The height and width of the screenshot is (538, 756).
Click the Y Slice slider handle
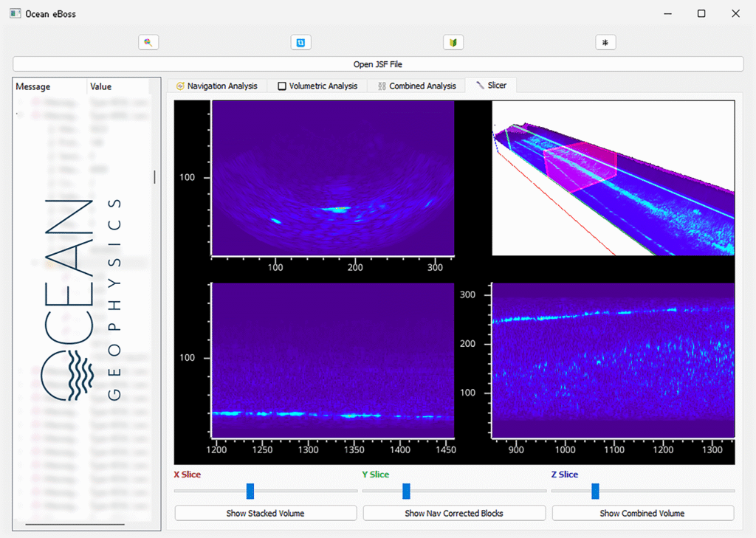(406, 491)
